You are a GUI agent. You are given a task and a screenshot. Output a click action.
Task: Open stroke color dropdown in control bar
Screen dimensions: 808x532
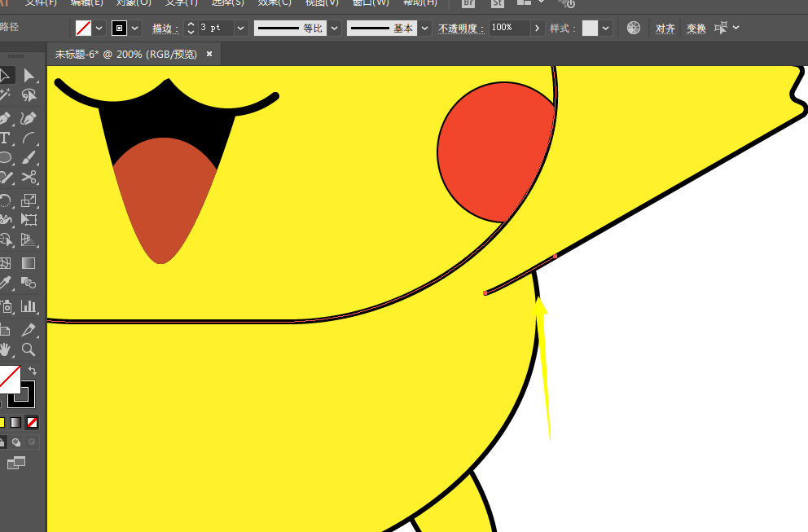pos(135,28)
